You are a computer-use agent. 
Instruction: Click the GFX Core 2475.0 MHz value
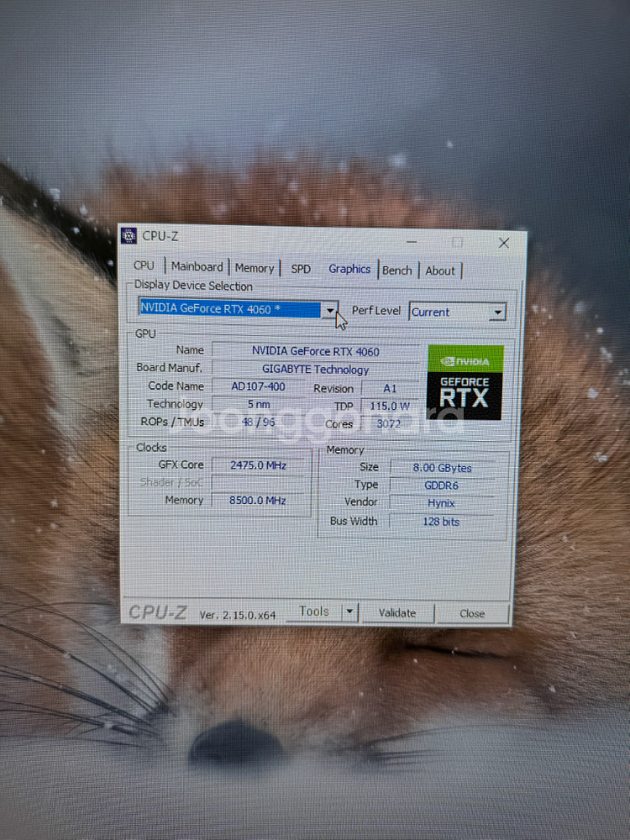tap(258, 465)
